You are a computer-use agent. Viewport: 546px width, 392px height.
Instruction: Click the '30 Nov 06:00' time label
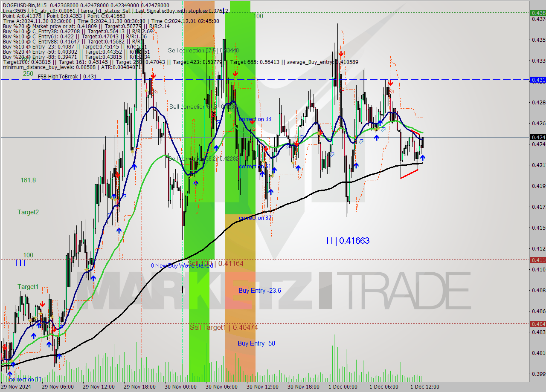click(x=222, y=387)
